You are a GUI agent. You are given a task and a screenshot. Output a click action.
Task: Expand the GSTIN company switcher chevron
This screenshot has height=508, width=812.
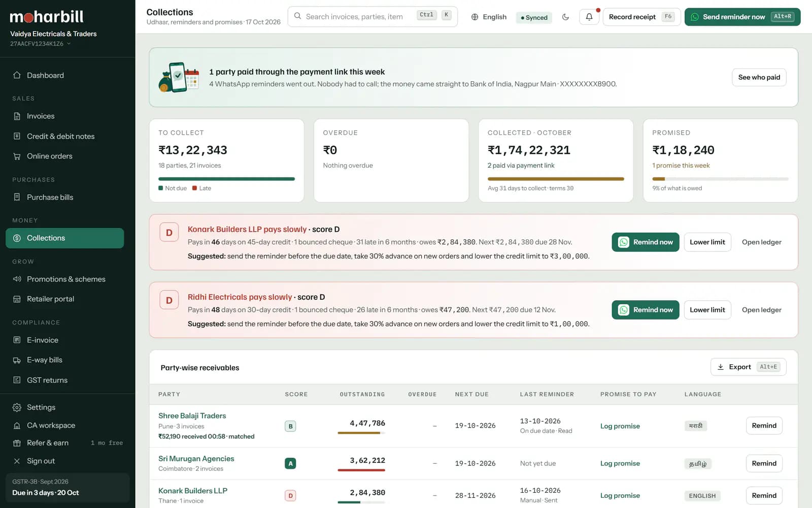(69, 44)
